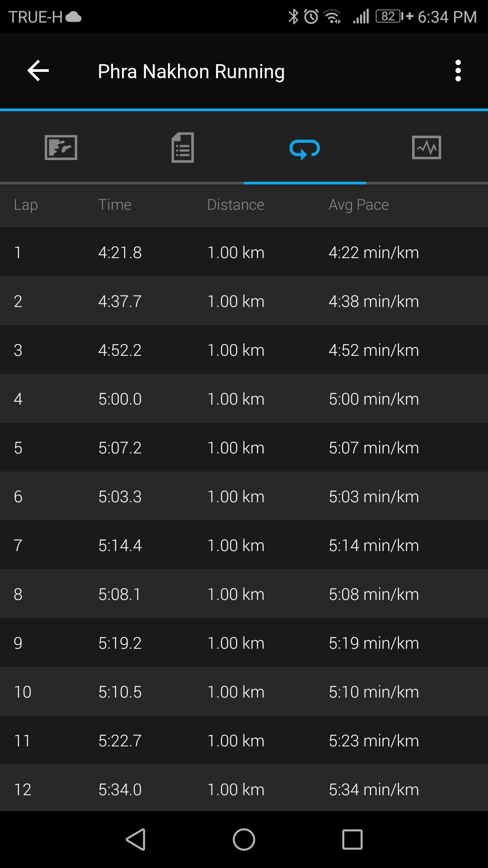
Task: Select the laps loop icon tab
Action: (x=305, y=149)
